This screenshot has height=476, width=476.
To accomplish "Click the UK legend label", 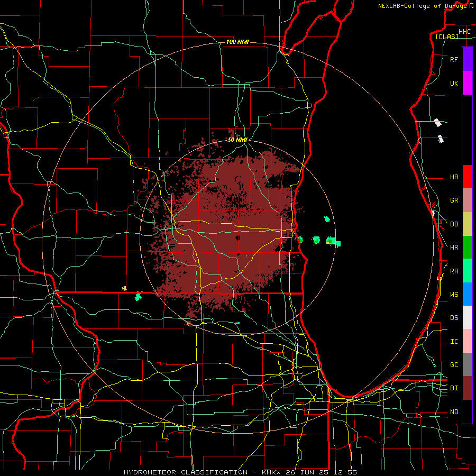I will click(x=454, y=83).
